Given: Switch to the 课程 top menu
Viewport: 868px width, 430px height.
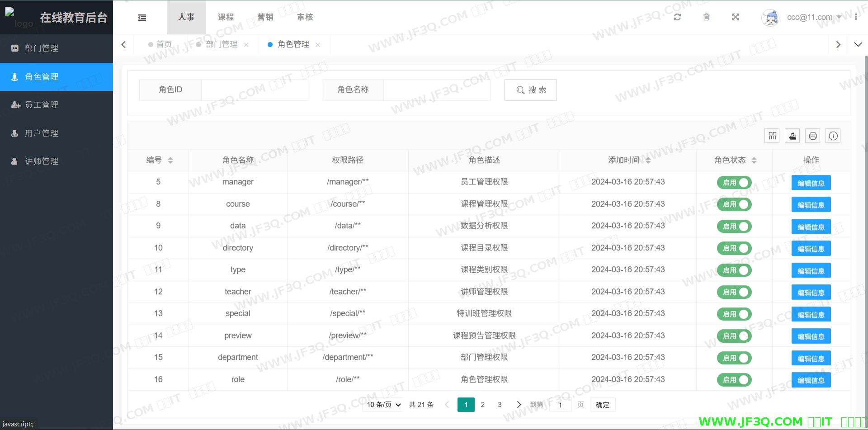Looking at the screenshot, I should click(226, 17).
